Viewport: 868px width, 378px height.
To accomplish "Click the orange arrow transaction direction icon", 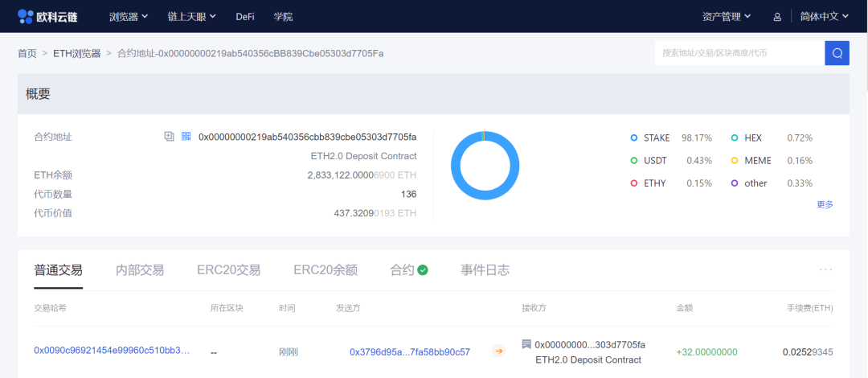I will (x=498, y=351).
